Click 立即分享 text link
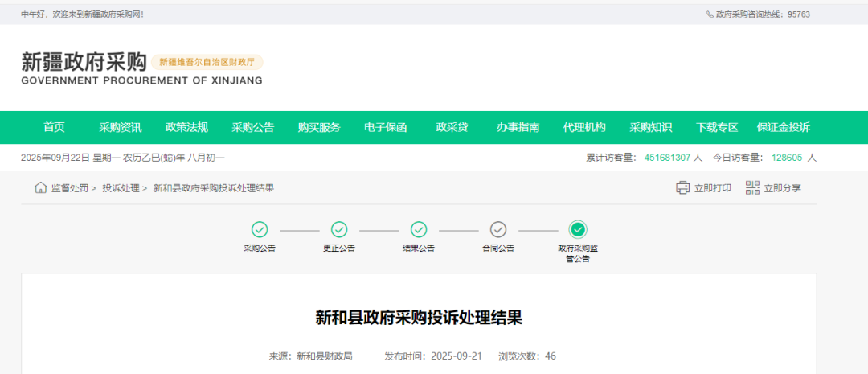 point(782,188)
